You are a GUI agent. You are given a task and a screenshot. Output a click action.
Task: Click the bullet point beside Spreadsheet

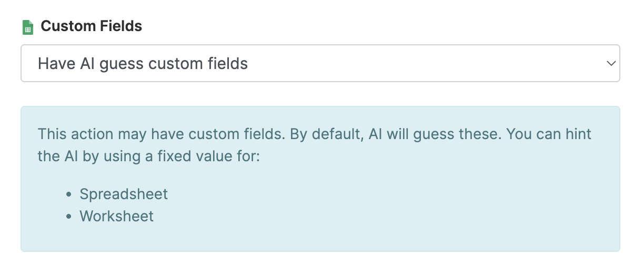click(69, 194)
